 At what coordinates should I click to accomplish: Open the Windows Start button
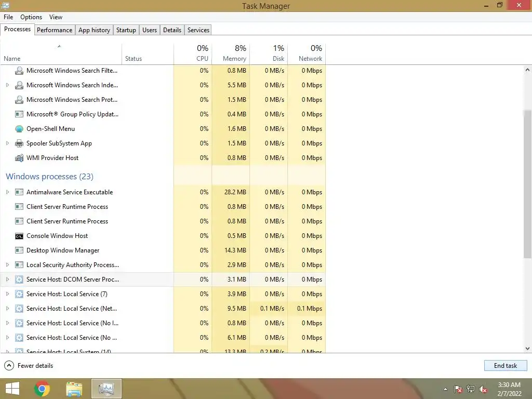pos(12,389)
